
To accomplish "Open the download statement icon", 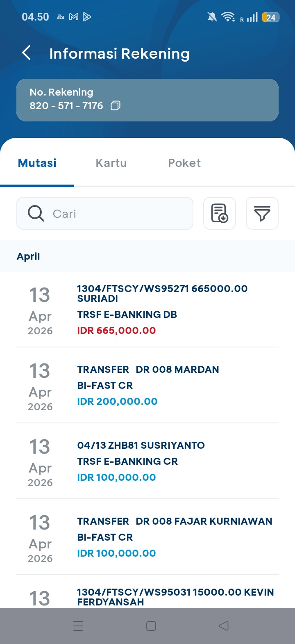I will [220, 213].
